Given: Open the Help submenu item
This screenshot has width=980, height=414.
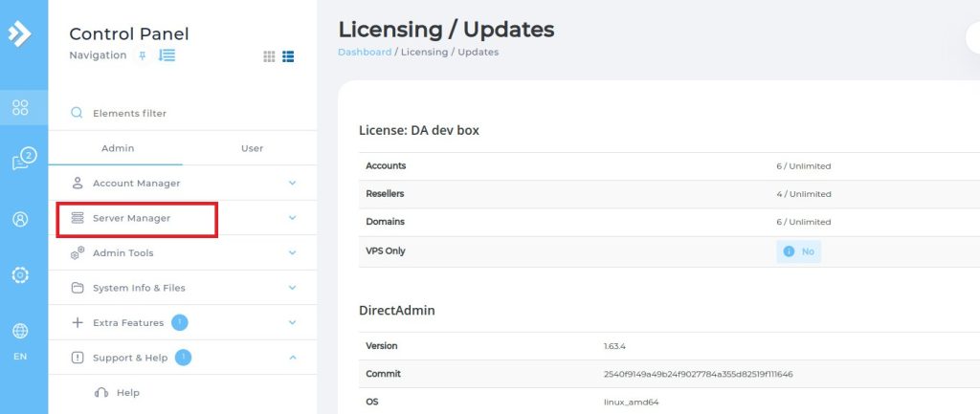Looking at the screenshot, I should pyautogui.click(x=183, y=393).
